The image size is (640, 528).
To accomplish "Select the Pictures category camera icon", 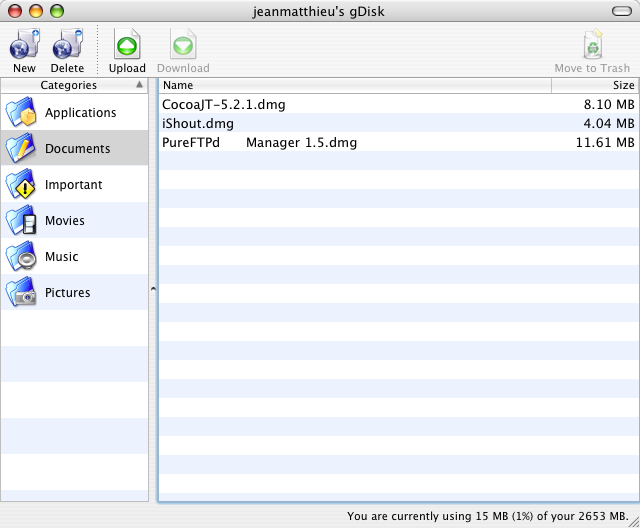I will tap(21, 293).
